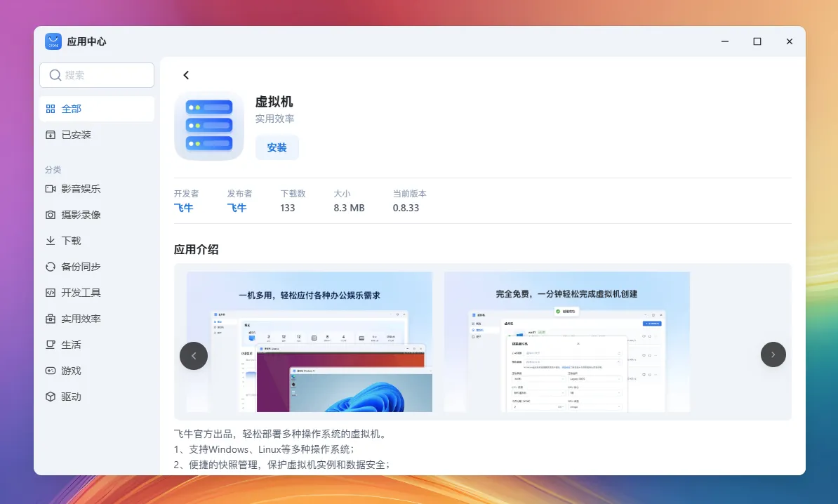Open the 驱动 category
The image size is (838, 504).
71,397
